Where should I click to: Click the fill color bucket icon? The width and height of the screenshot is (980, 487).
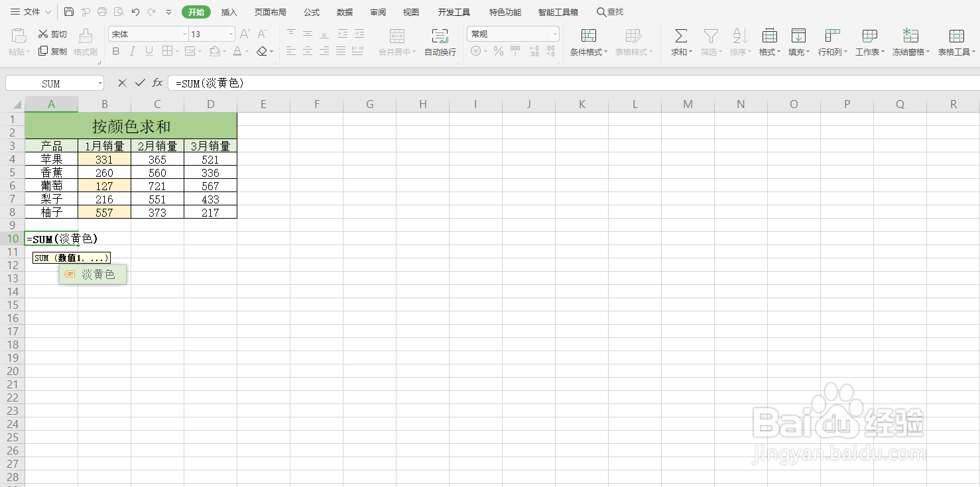(214, 51)
